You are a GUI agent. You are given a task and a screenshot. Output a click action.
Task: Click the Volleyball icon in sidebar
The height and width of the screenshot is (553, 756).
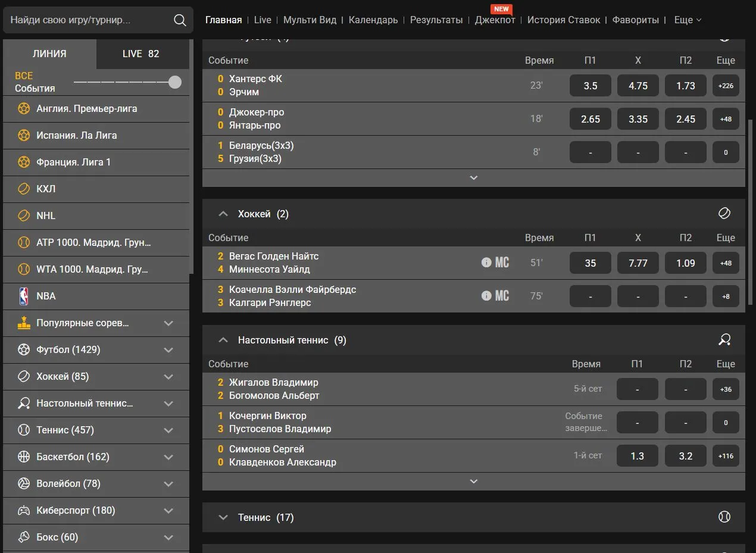pos(24,484)
